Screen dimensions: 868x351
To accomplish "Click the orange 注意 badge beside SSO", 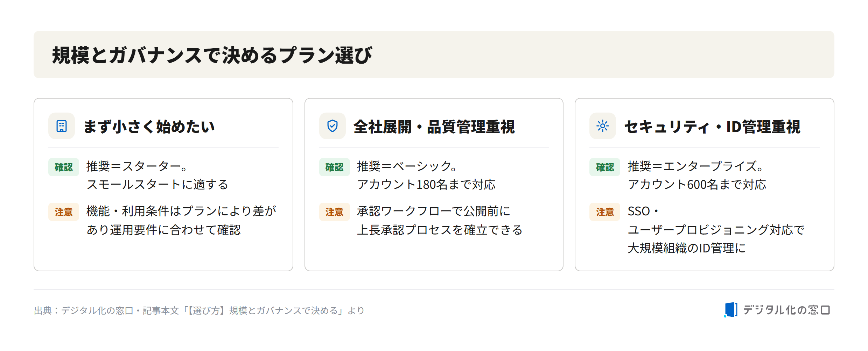I will [x=605, y=212].
